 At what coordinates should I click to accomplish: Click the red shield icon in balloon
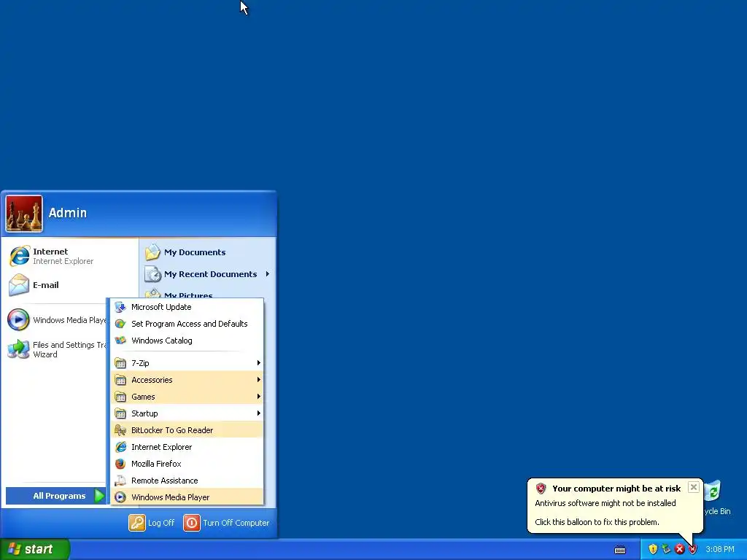(x=541, y=488)
